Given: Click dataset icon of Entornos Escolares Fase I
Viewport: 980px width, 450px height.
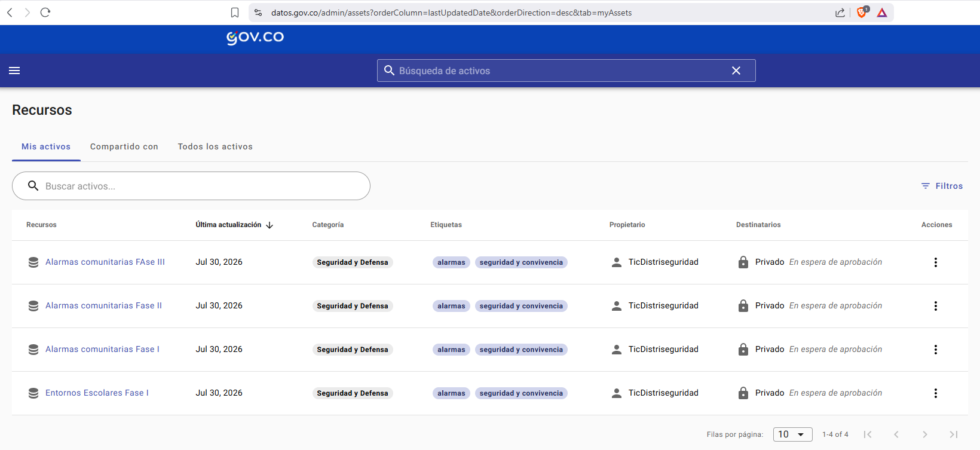Looking at the screenshot, I should coord(33,393).
